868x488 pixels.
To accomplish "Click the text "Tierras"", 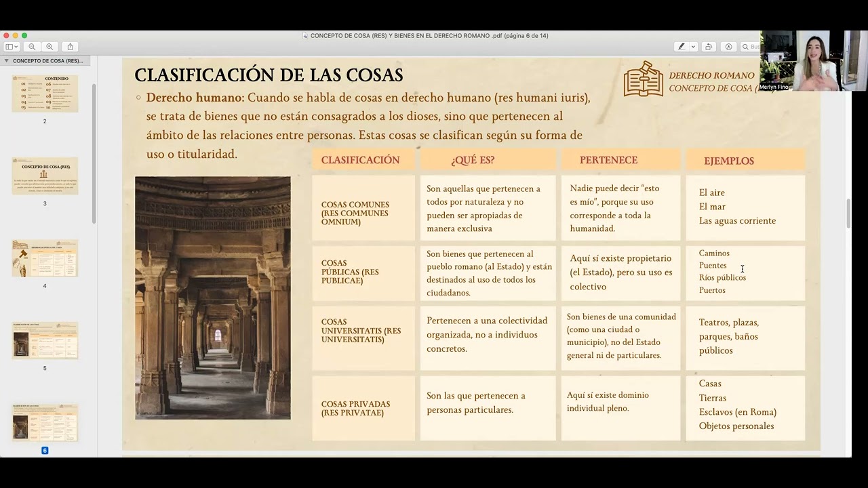I will (713, 398).
